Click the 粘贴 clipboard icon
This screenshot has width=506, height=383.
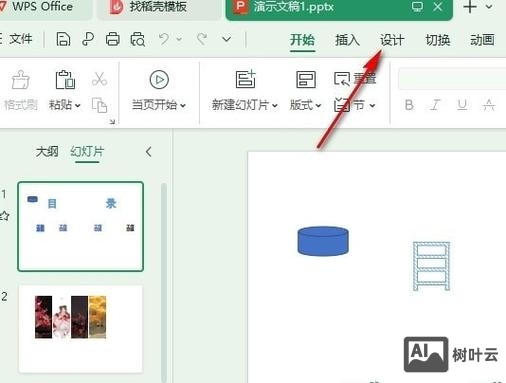(65, 80)
